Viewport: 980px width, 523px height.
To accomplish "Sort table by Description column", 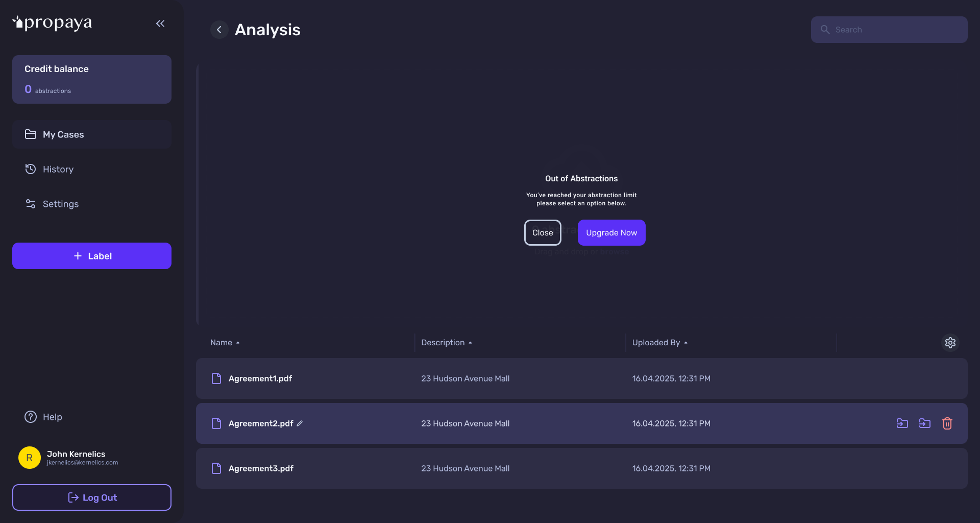I will 447,343.
